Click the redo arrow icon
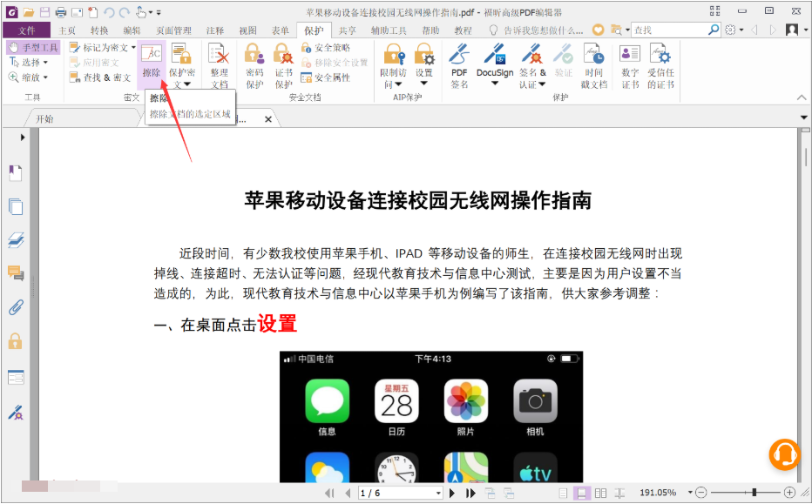Screen dimensions: 812x504 coord(125,12)
